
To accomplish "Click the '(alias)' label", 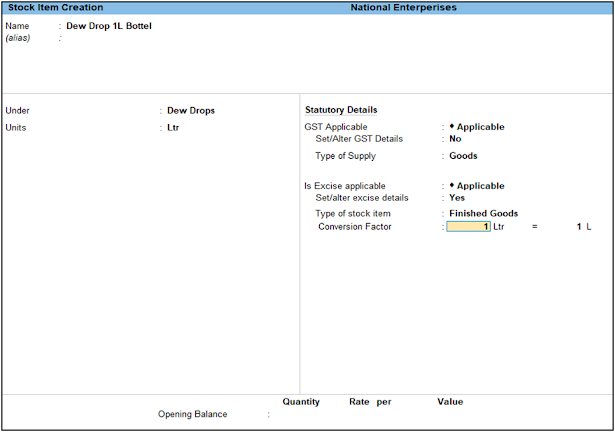I will click(x=18, y=38).
